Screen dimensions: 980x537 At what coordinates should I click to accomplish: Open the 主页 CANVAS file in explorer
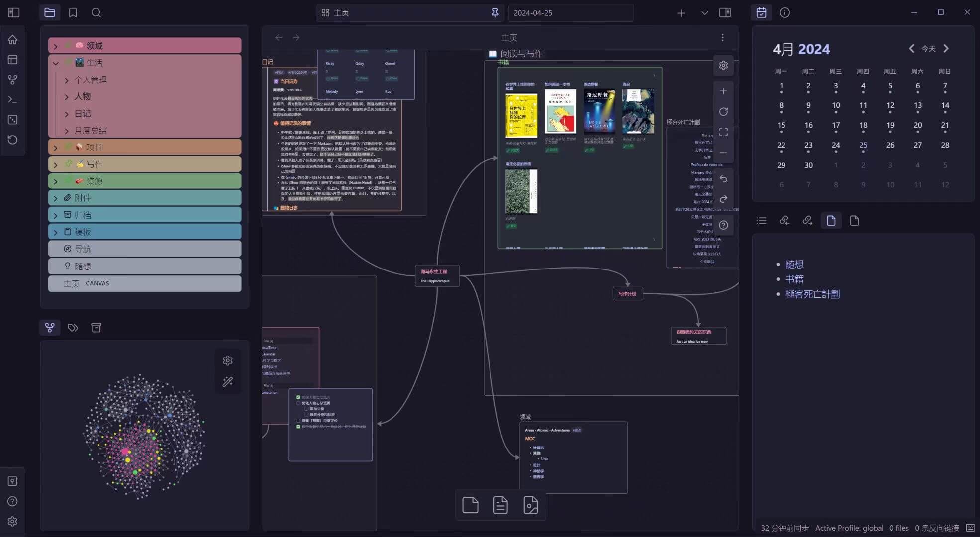tap(145, 284)
